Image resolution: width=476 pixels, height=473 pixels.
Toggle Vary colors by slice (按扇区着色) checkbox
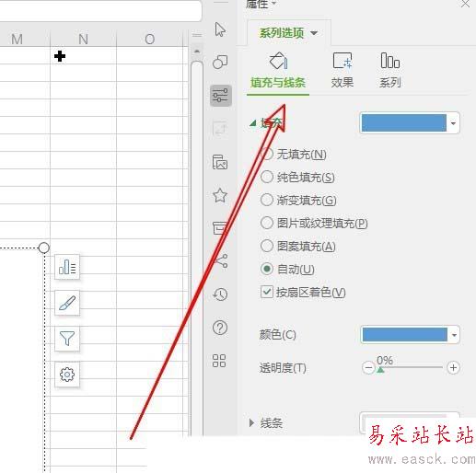point(266,292)
